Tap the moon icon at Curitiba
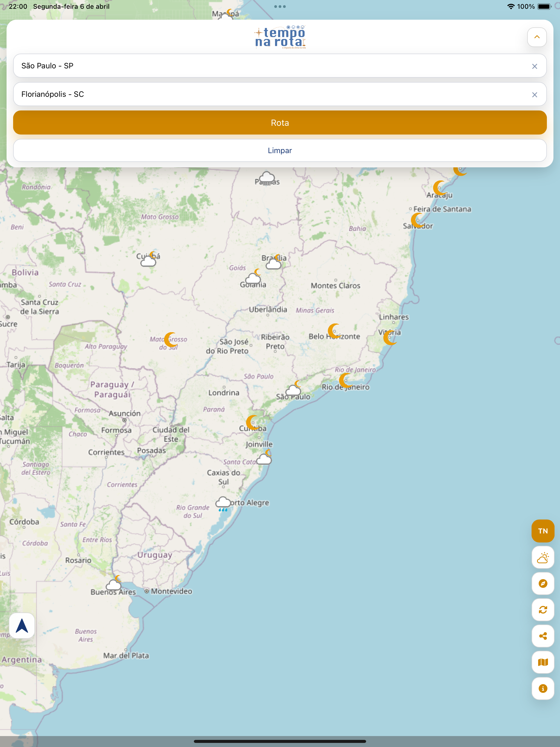The image size is (560, 747). [x=253, y=422]
